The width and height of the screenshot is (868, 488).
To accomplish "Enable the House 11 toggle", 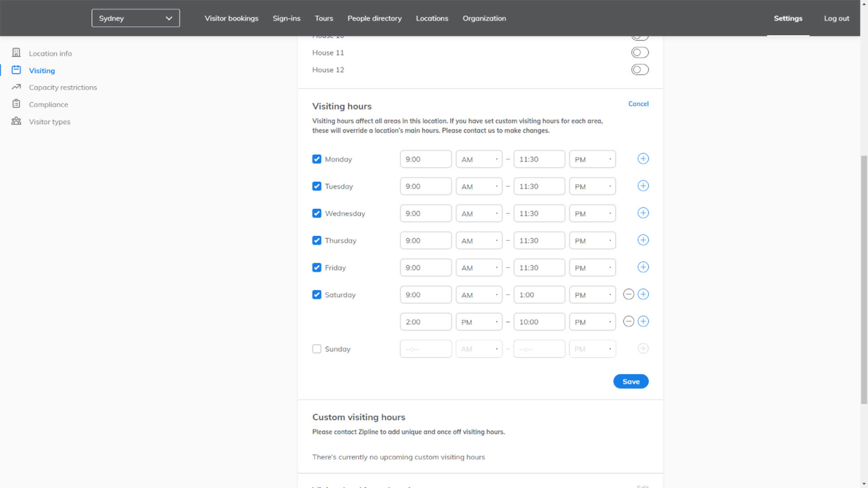I will click(x=640, y=52).
